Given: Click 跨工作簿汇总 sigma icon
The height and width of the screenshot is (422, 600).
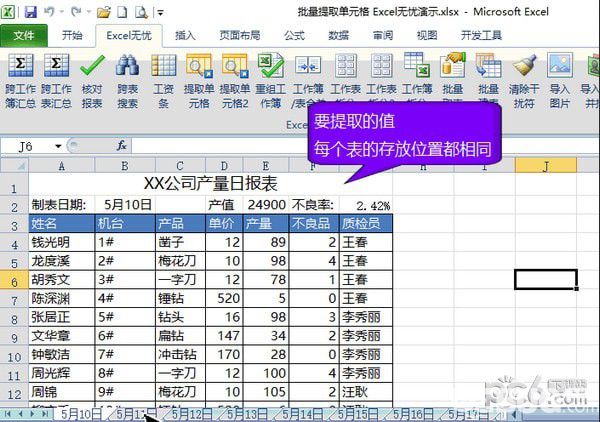Looking at the screenshot, I should pyautogui.click(x=21, y=65).
